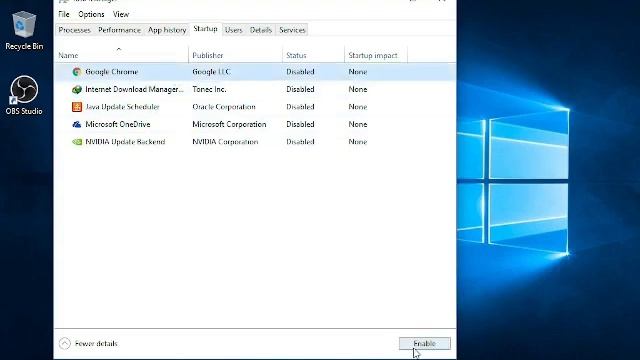Select the Startup tab
Viewport: 640px width, 360px height.
pos(205,29)
